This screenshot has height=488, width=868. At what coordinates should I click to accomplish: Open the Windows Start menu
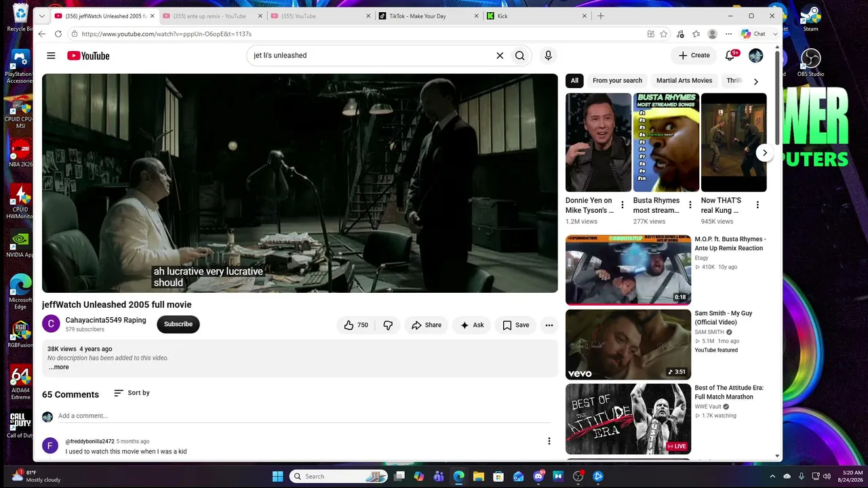277,476
